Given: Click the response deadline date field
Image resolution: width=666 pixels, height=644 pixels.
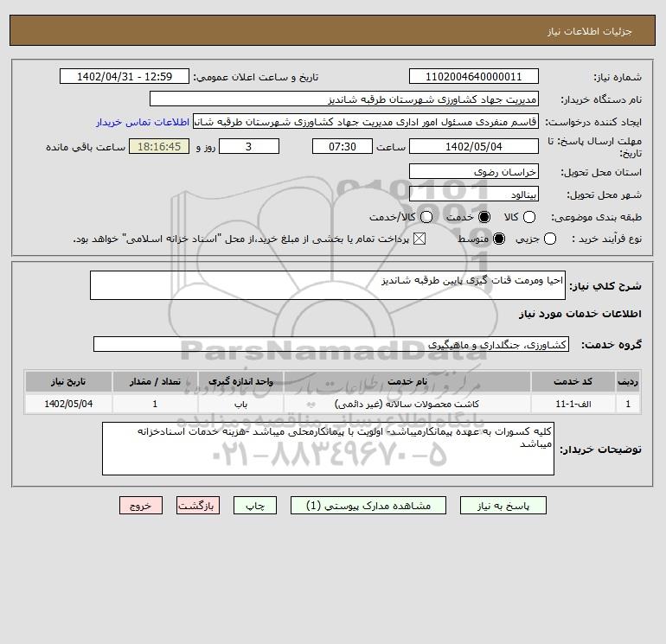Looking at the screenshot, I should click(474, 146).
